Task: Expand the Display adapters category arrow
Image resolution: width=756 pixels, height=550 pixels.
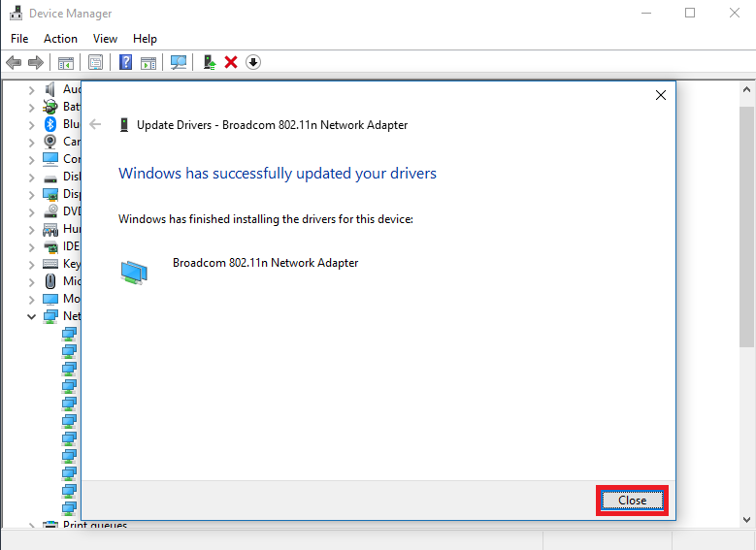Action: pos(31,195)
